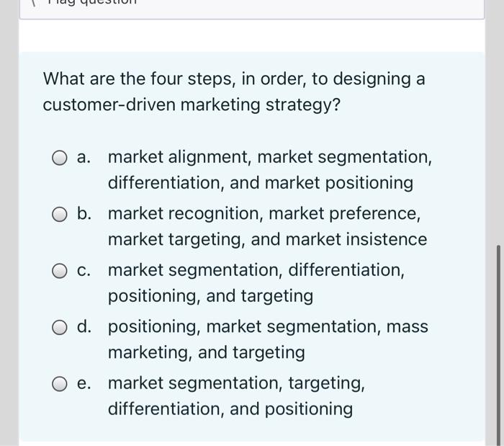The height and width of the screenshot is (446, 504).
Task: Click the 'c.' option letter label
Action: (x=85, y=271)
